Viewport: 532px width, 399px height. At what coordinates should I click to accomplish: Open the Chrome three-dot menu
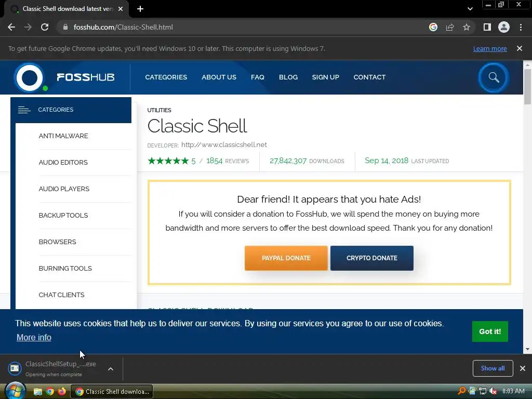coord(521,27)
